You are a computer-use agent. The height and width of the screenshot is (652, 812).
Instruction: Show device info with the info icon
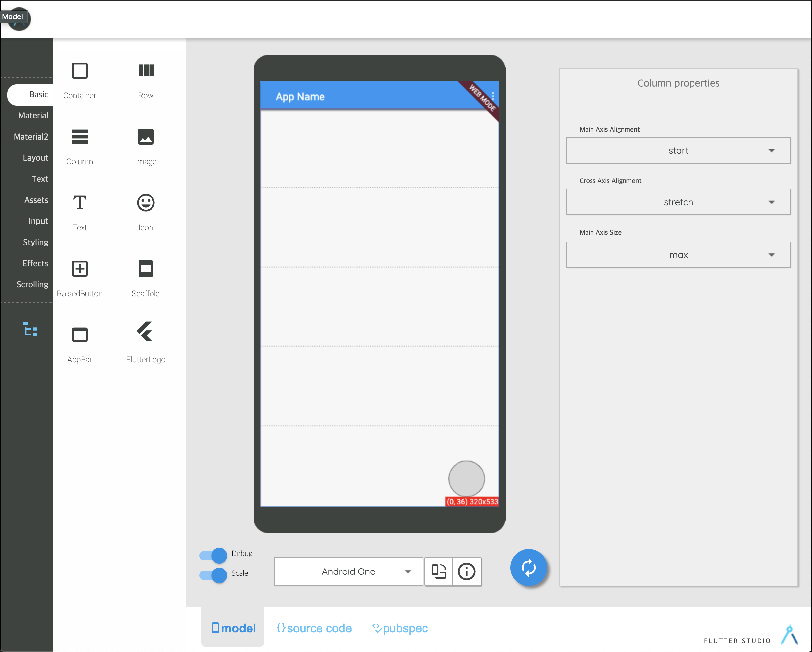pos(466,571)
